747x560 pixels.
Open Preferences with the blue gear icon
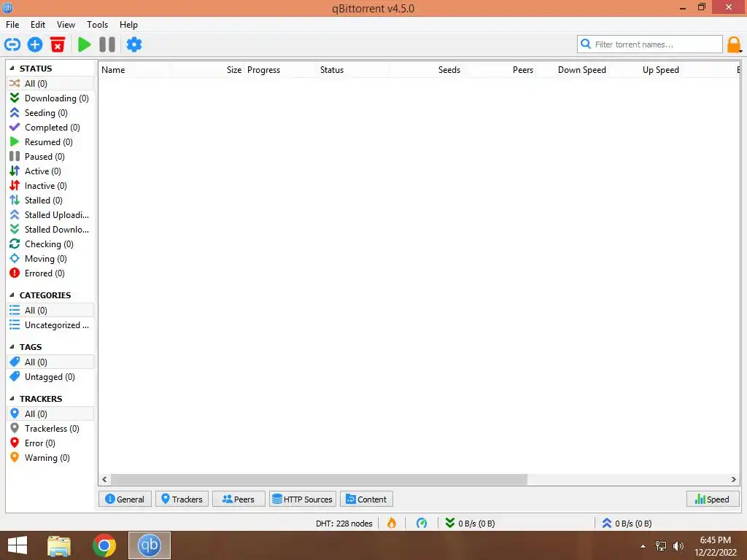(x=134, y=44)
